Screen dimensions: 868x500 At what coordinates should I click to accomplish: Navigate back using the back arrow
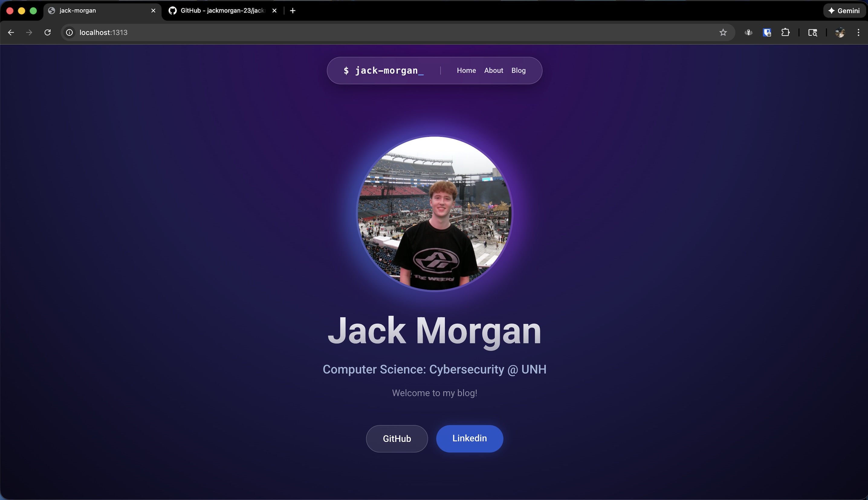pyautogui.click(x=11, y=32)
